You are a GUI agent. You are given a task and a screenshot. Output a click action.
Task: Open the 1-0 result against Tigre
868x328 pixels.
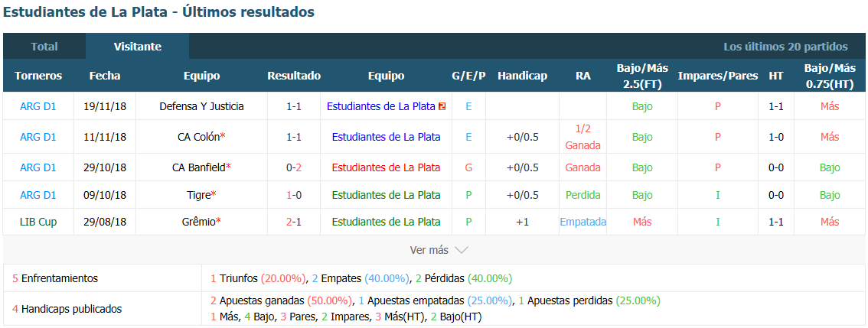294,195
